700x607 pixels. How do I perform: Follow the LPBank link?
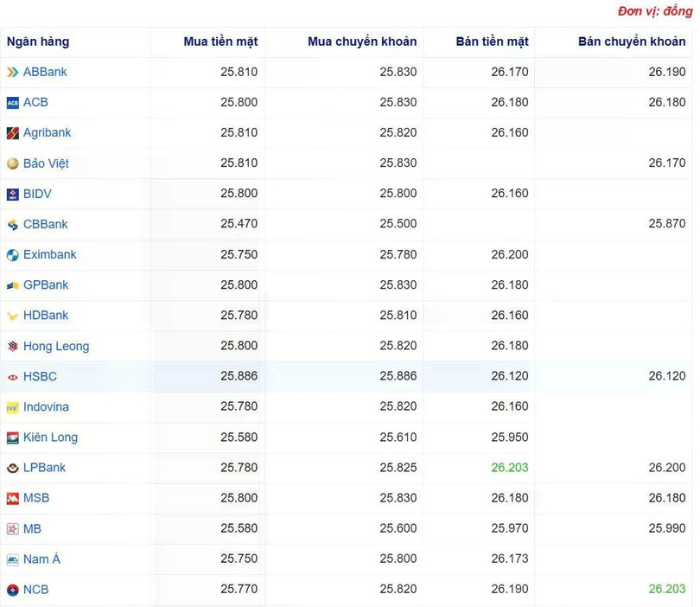(x=45, y=468)
